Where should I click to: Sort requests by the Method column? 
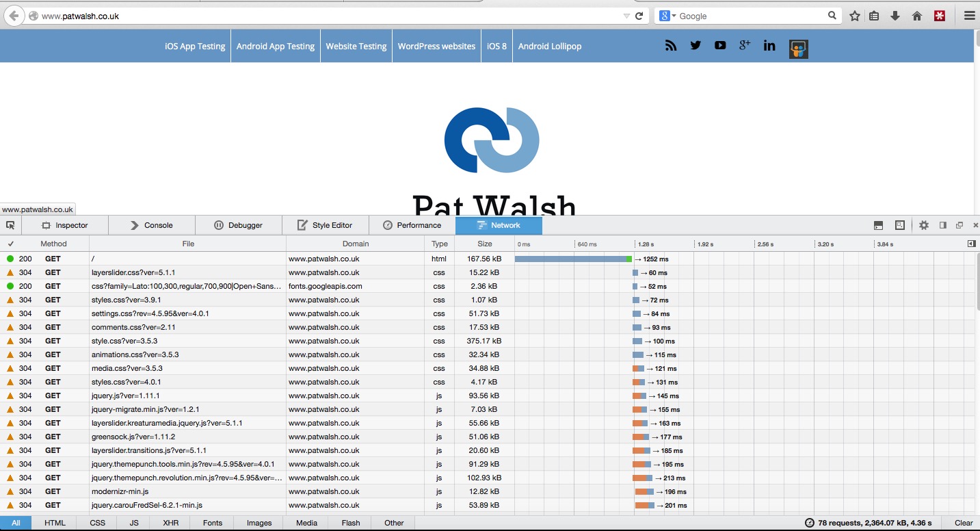click(54, 244)
